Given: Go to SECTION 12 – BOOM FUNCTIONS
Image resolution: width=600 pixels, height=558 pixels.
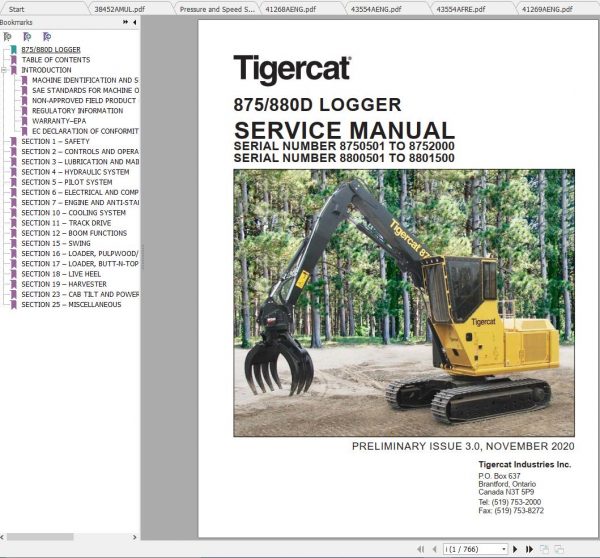Looking at the screenshot, I should pyautogui.click(x=74, y=233).
